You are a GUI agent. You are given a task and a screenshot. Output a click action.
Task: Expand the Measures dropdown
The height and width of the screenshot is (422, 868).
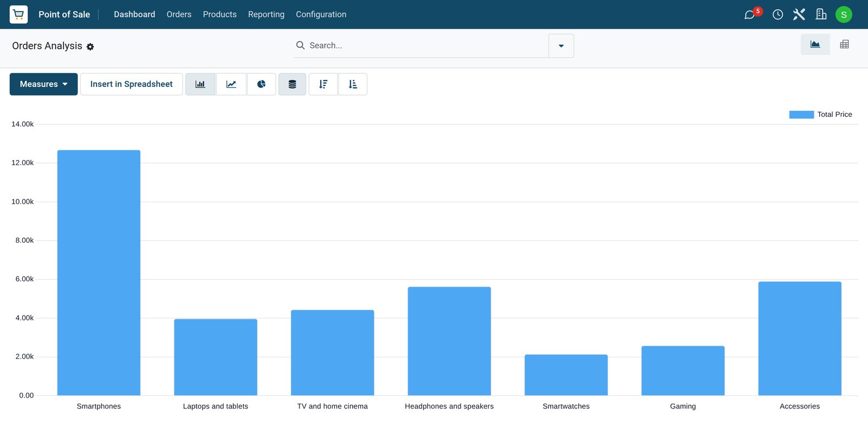pos(43,84)
